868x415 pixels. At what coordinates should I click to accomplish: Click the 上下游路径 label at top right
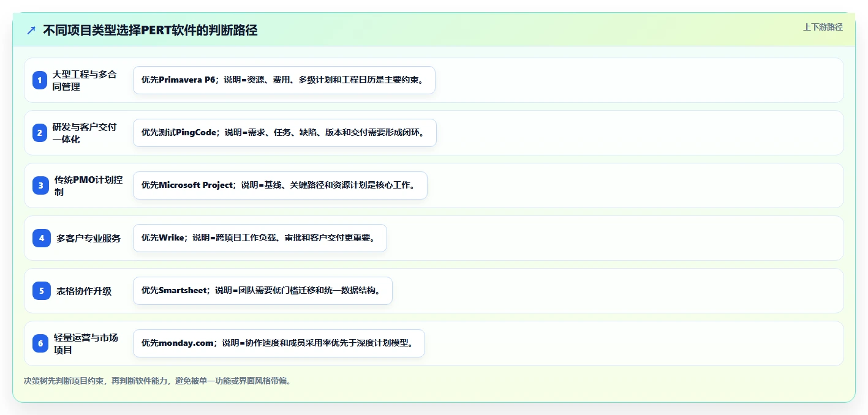(x=823, y=27)
